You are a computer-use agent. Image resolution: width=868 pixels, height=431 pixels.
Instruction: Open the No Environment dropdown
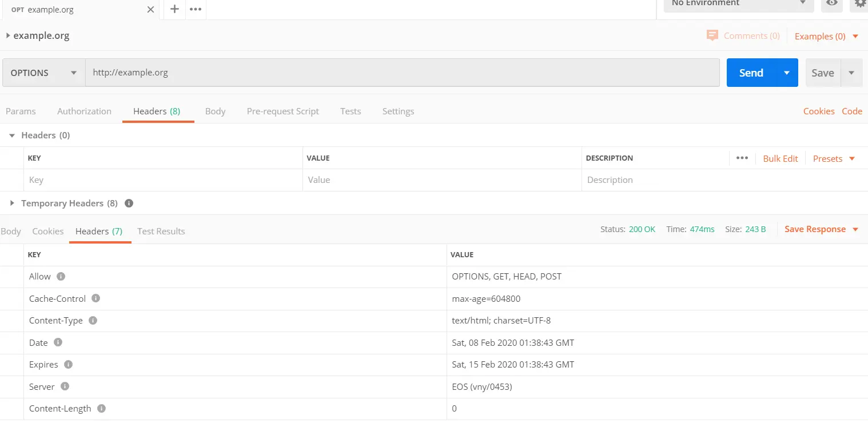pos(738,3)
